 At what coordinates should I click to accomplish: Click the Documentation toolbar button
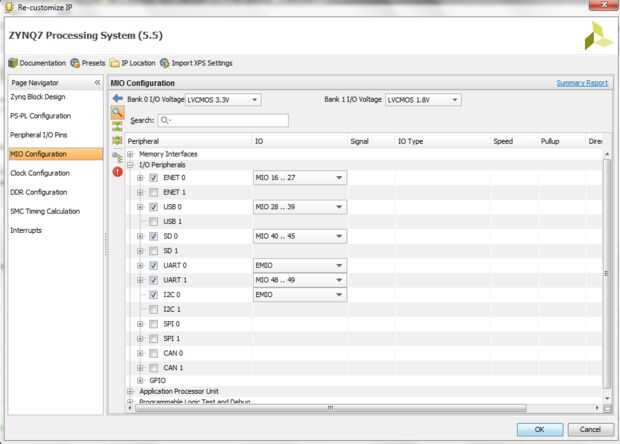tap(37, 63)
